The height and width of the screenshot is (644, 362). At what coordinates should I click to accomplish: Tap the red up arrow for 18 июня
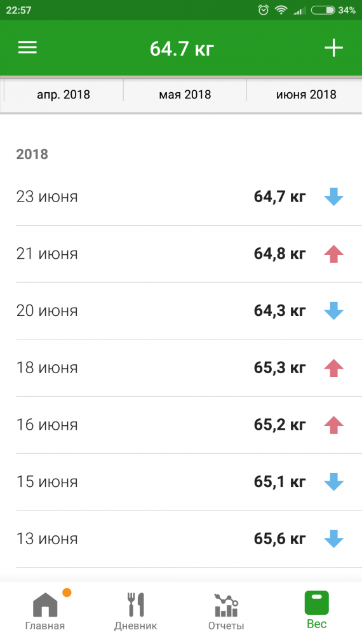coord(333,368)
